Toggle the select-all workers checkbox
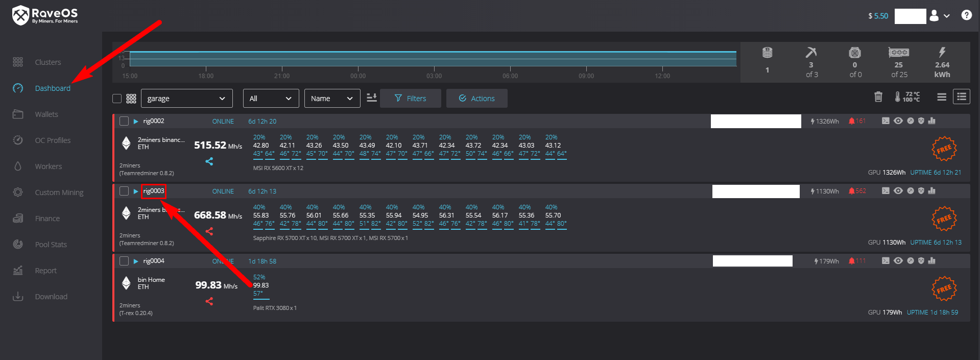Image resolution: width=980 pixels, height=360 pixels. click(117, 99)
